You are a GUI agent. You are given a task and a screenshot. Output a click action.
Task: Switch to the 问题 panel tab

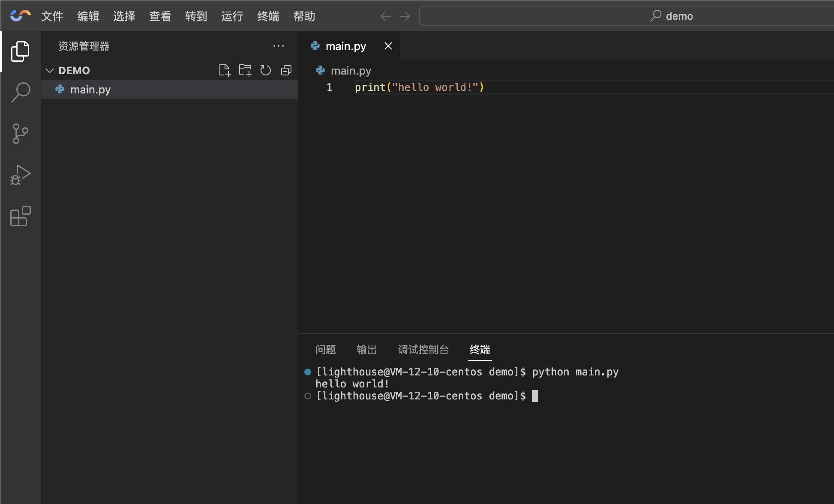[326, 350]
